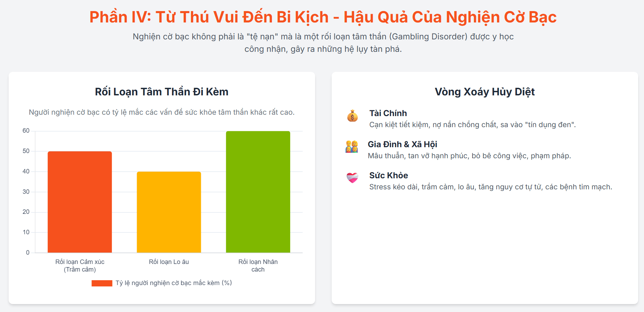This screenshot has height=312, width=644.
Task: Click the money bag icon beside Tài Chính
Action: [x=352, y=116]
